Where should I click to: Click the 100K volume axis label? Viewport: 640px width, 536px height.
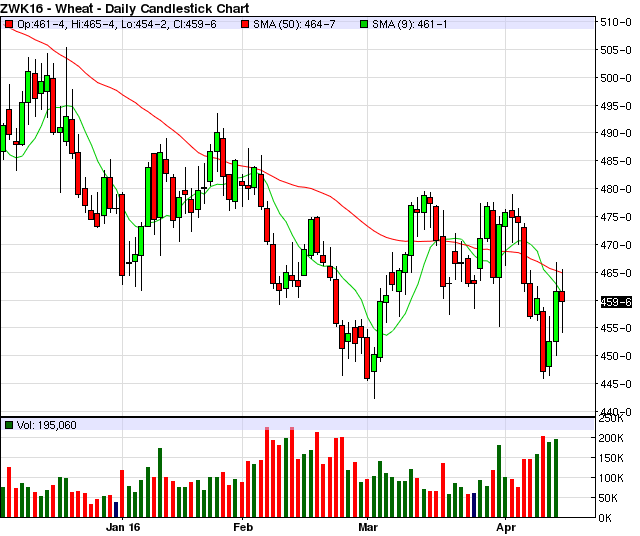pos(611,478)
